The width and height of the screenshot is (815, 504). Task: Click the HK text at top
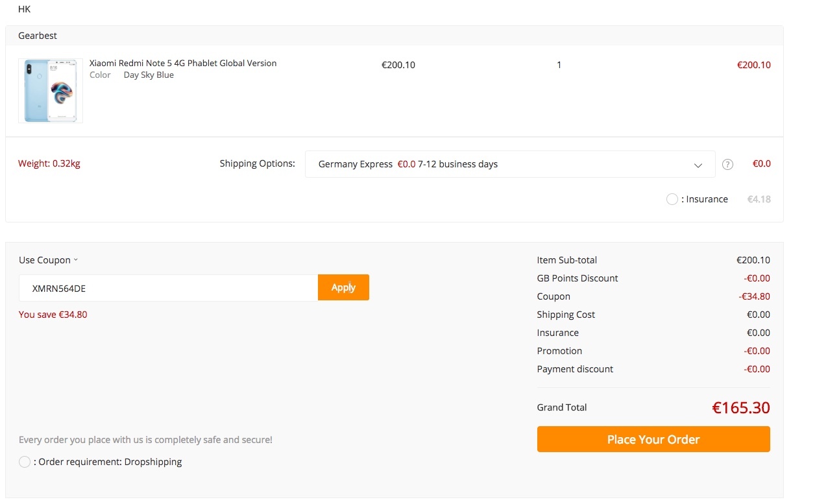click(25, 9)
